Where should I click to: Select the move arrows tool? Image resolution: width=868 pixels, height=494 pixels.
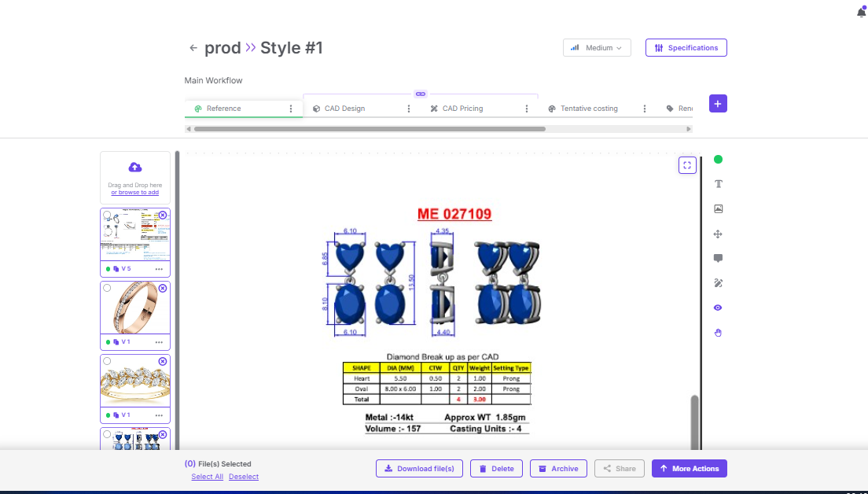point(718,234)
